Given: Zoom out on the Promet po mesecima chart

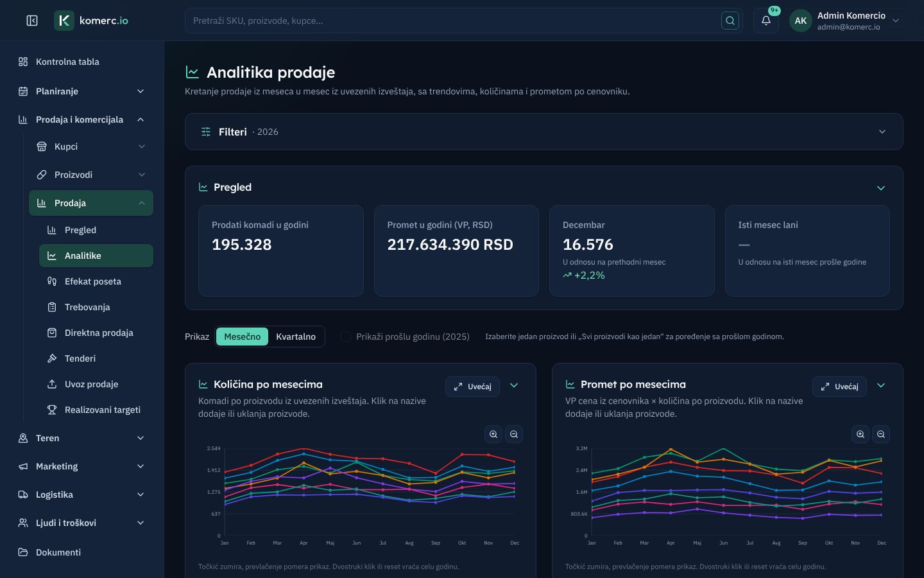Looking at the screenshot, I should (x=881, y=434).
